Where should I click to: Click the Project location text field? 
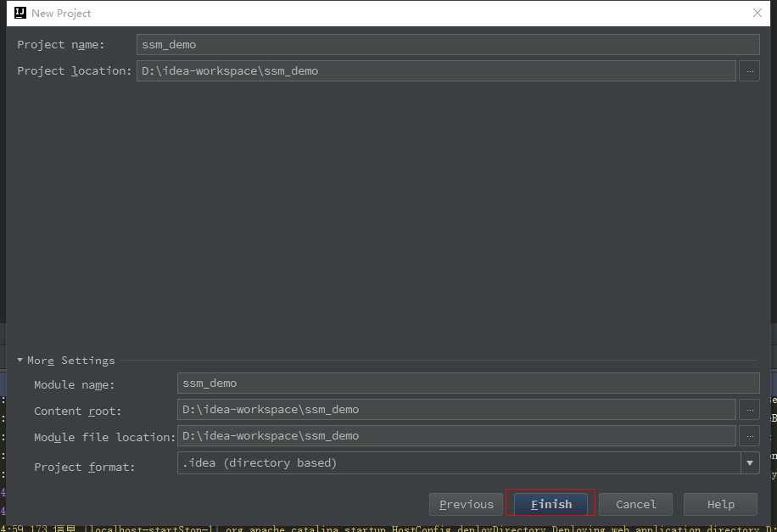coord(436,71)
